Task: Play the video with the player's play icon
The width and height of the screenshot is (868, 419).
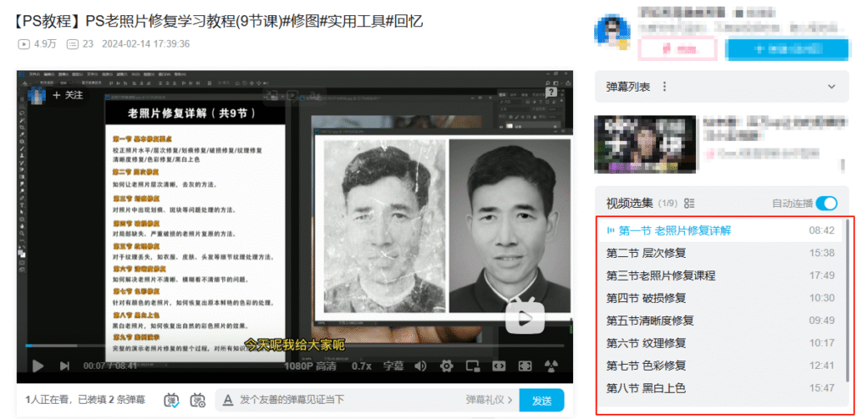Action: point(37,366)
